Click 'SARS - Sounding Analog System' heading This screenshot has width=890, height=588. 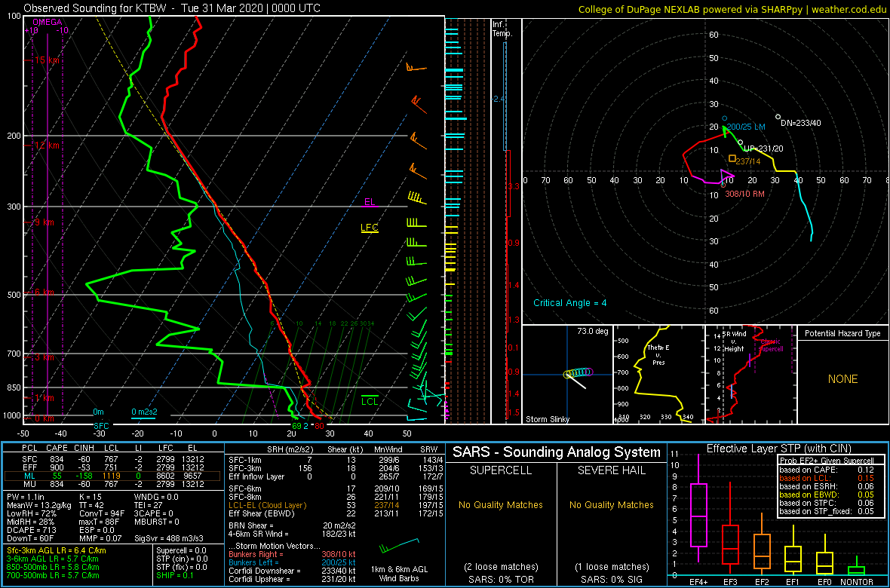point(557,452)
